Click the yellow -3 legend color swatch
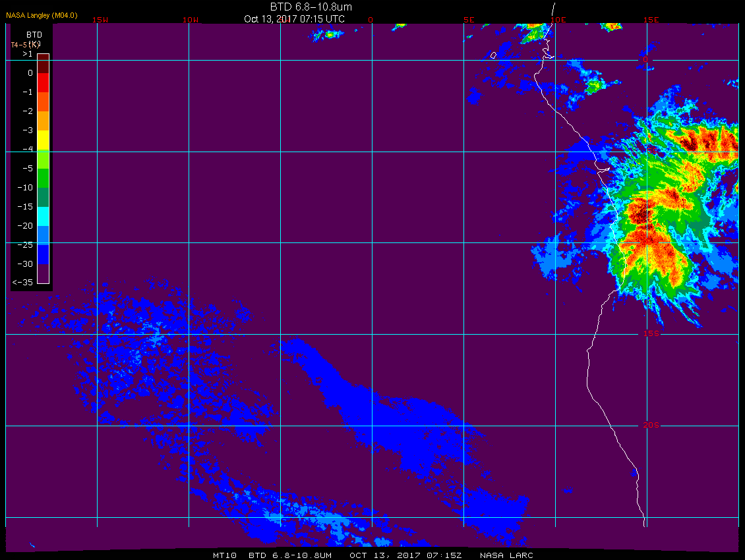Viewport: 745px width, 560px height. point(44,140)
